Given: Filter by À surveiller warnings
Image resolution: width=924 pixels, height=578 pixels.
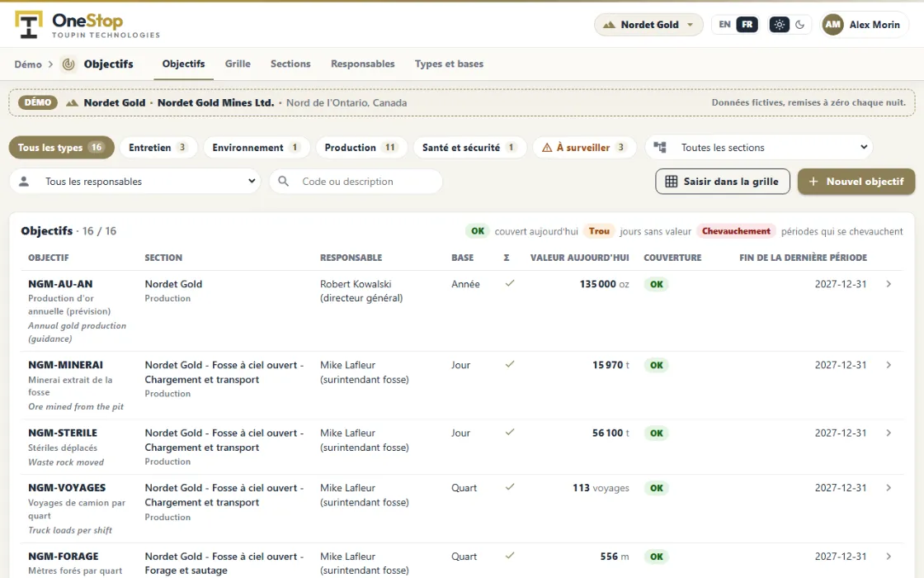Looking at the screenshot, I should pos(584,148).
